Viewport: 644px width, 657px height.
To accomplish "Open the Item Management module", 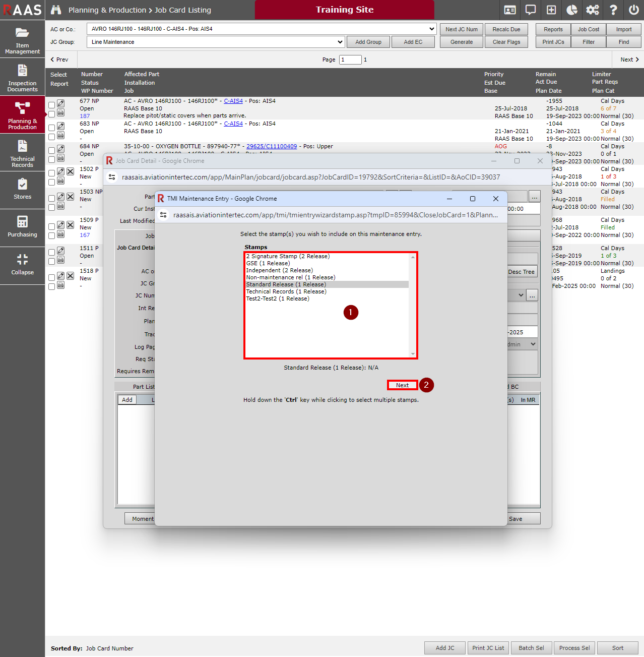I will 22,40.
